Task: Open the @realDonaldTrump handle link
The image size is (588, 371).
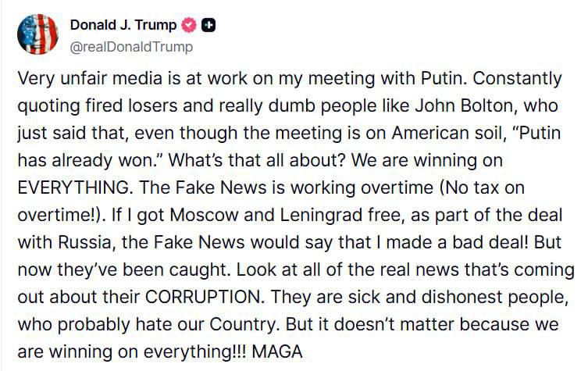Action: click(x=131, y=47)
